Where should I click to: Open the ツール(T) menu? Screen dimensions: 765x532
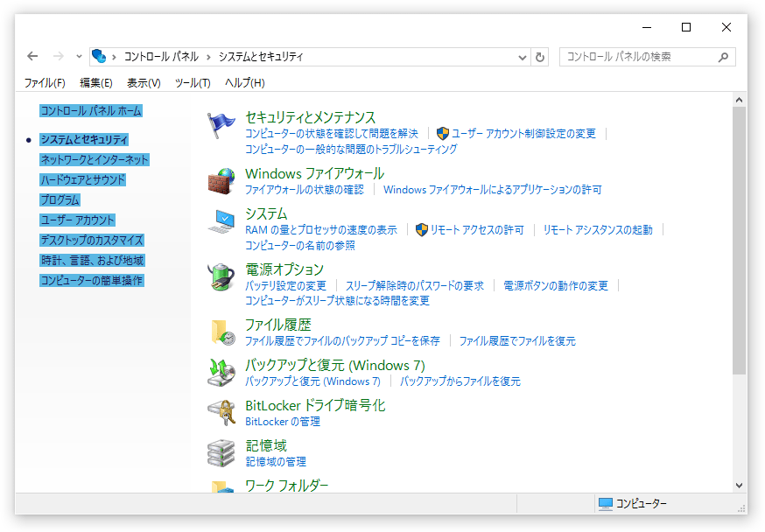(x=193, y=83)
